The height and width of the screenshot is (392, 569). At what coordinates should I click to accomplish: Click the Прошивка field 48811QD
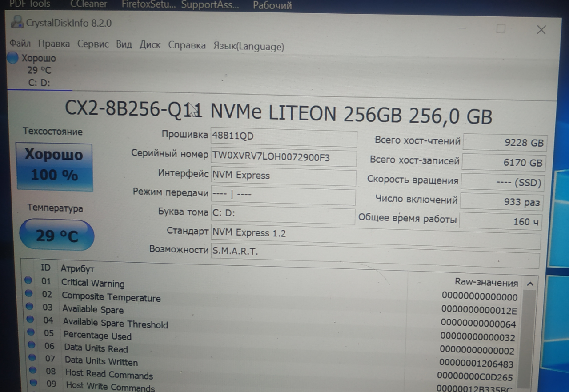pos(284,137)
